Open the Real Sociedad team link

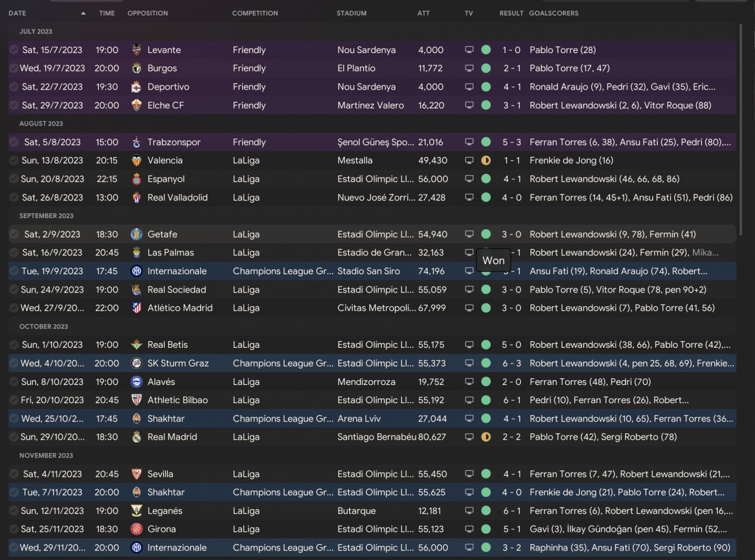(176, 289)
